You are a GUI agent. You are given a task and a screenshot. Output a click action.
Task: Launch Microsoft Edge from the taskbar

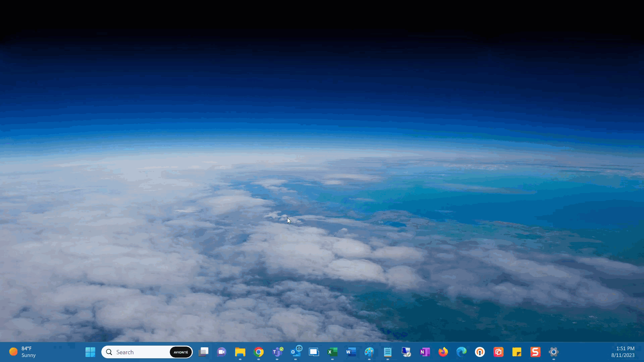(x=462, y=352)
